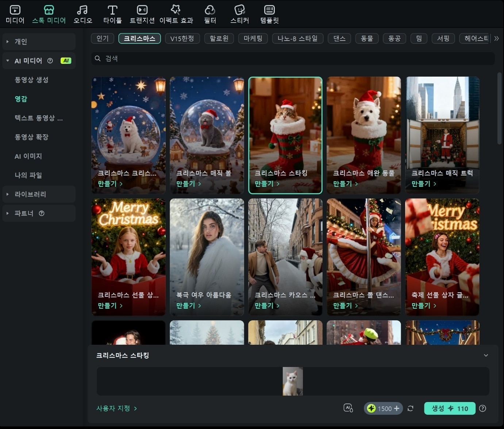Select the 오디오 music note icon

click(82, 10)
